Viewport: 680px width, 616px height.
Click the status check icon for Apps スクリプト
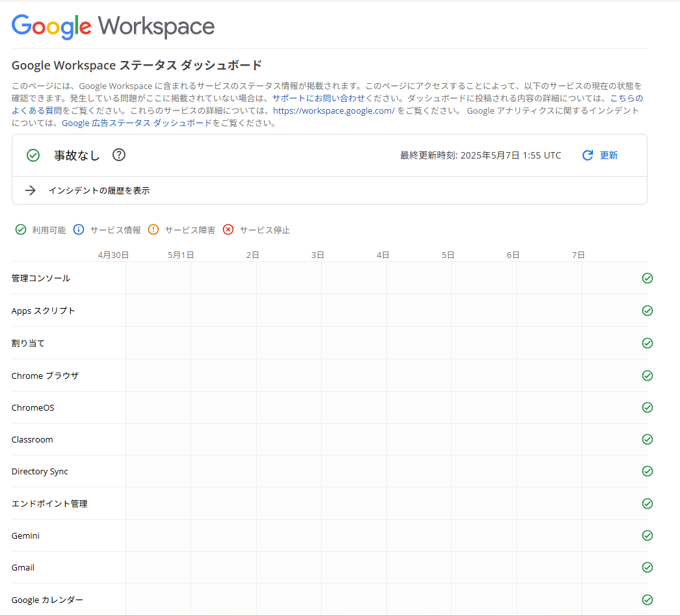point(647,311)
